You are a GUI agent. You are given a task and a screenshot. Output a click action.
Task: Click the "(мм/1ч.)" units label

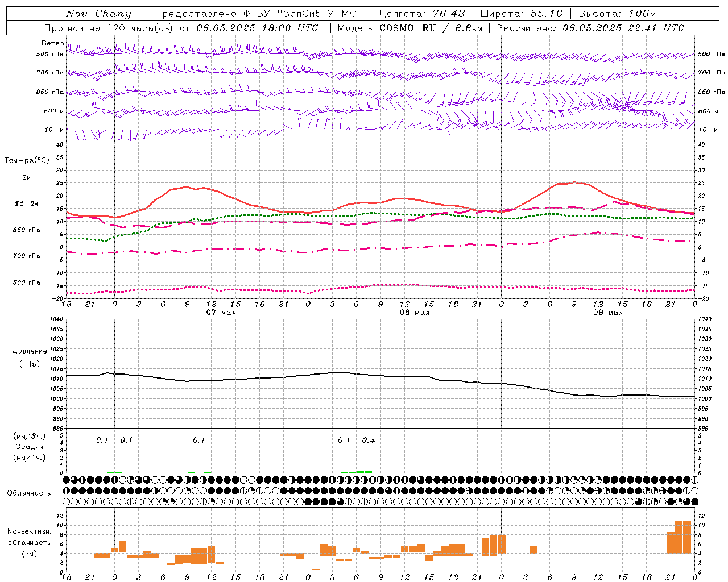pyautogui.click(x=30, y=458)
